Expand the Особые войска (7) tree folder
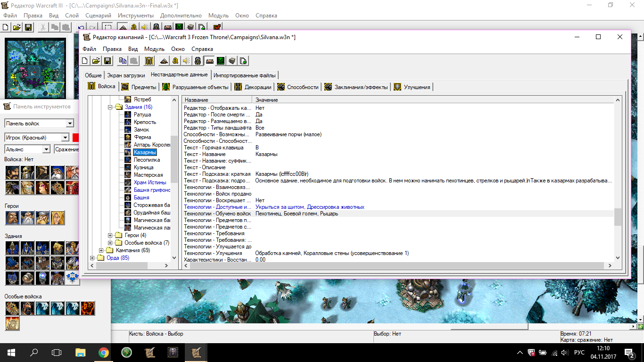Image resolution: width=644 pixels, height=362 pixels. (x=110, y=243)
